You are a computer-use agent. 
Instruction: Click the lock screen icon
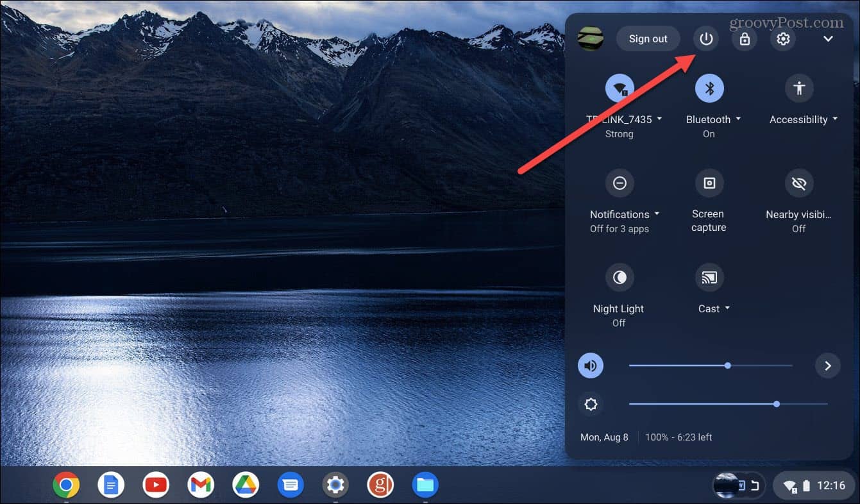click(x=745, y=38)
